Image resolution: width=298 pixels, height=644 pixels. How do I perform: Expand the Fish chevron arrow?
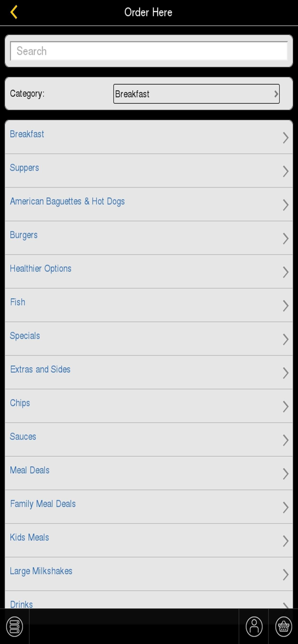[x=285, y=306]
